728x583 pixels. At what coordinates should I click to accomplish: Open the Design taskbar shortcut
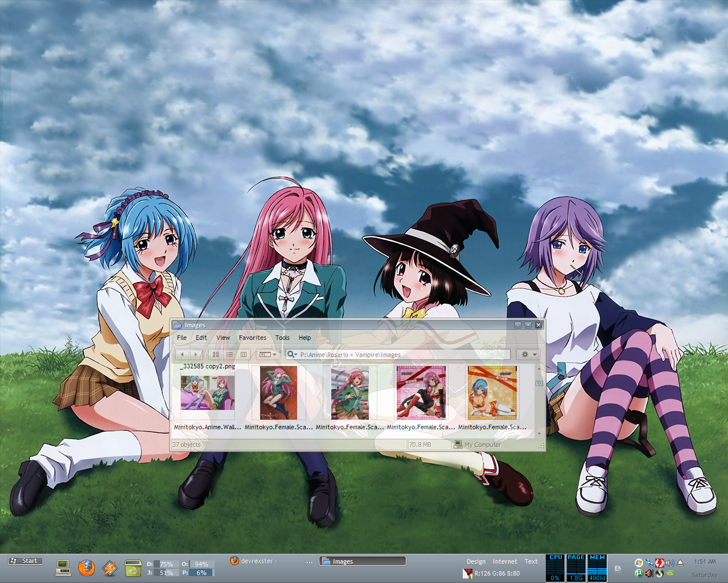click(476, 561)
